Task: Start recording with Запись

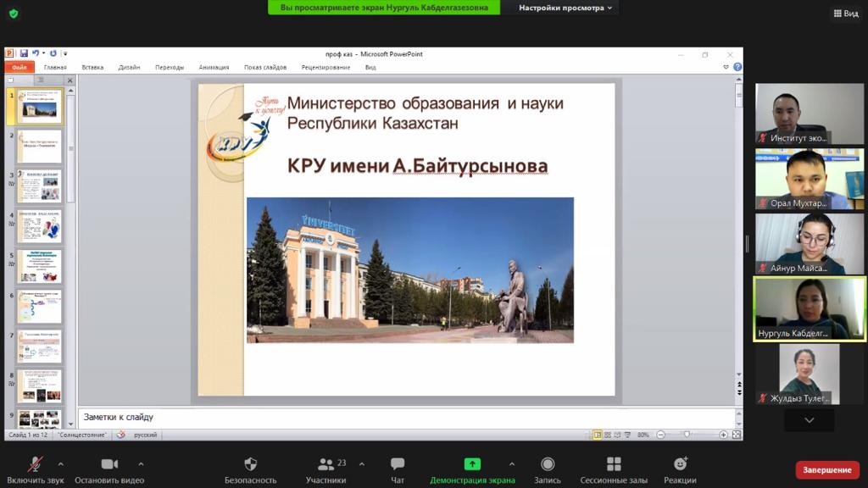Action: click(548, 470)
